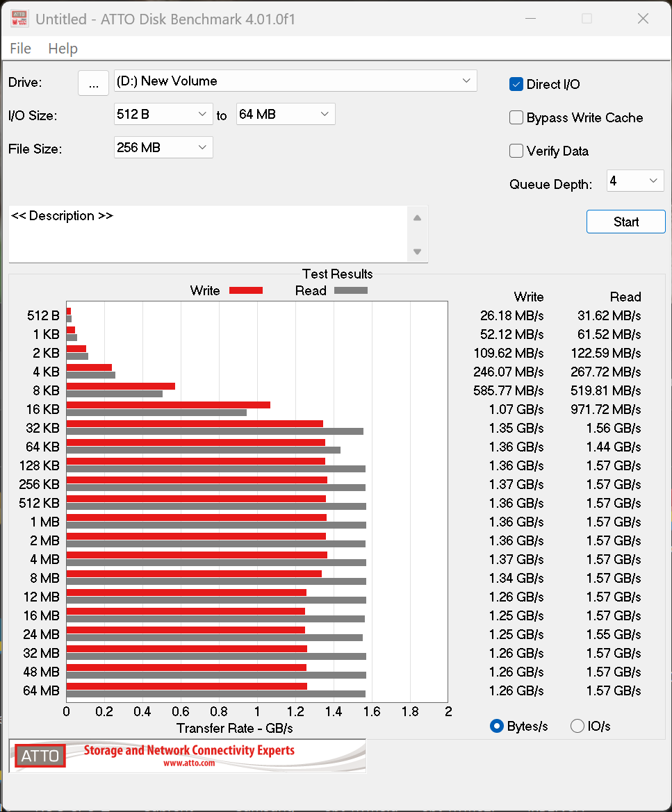
Task: Open the 64 MB maximum I/O size dropdown
Action: pos(325,114)
